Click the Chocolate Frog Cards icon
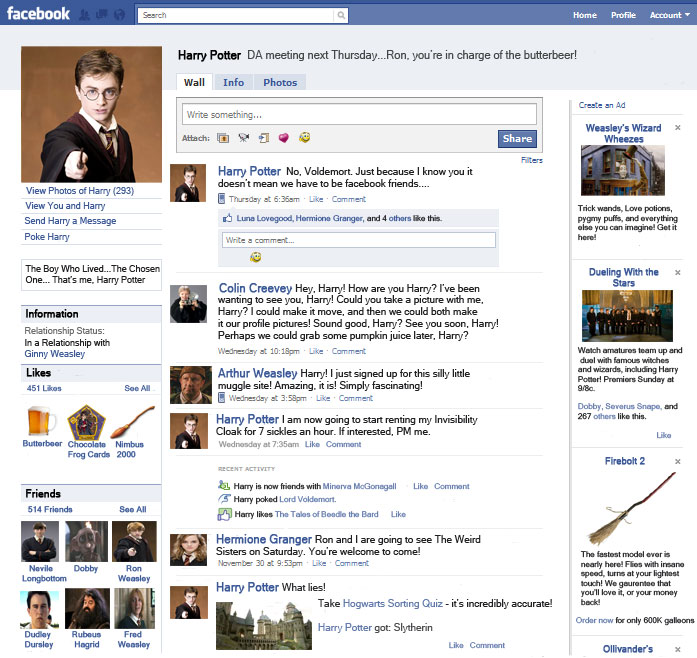This screenshot has height=658, width=697. [x=86, y=422]
